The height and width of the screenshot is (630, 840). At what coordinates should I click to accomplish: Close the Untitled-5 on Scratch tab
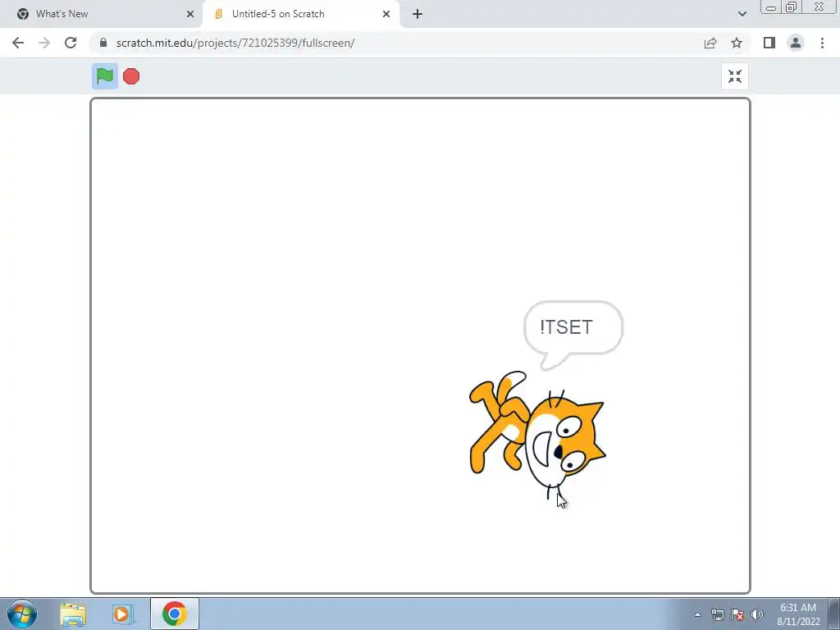pos(386,14)
